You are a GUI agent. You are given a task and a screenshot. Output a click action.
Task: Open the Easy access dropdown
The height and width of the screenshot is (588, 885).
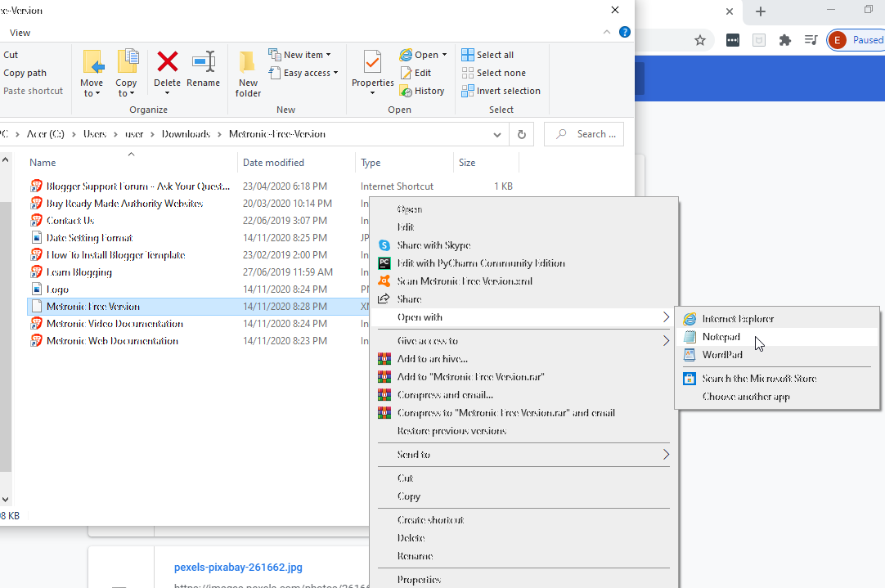click(x=303, y=73)
